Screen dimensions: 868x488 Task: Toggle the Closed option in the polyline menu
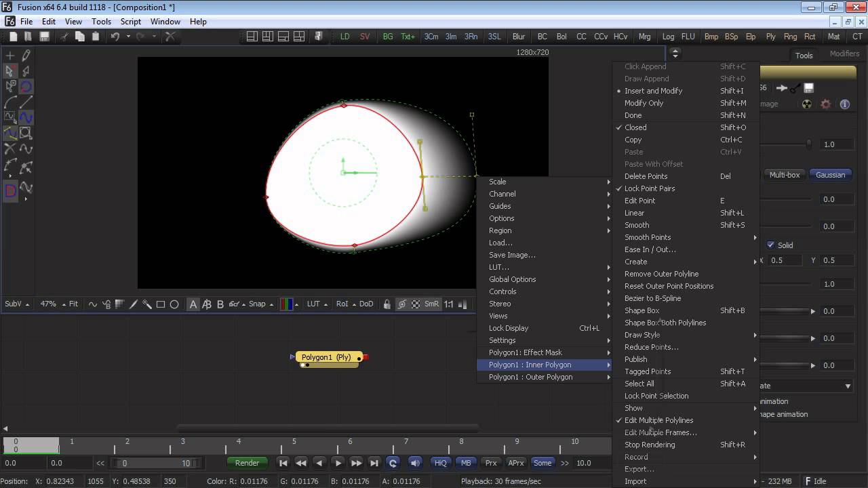pyautogui.click(x=635, y=127)
